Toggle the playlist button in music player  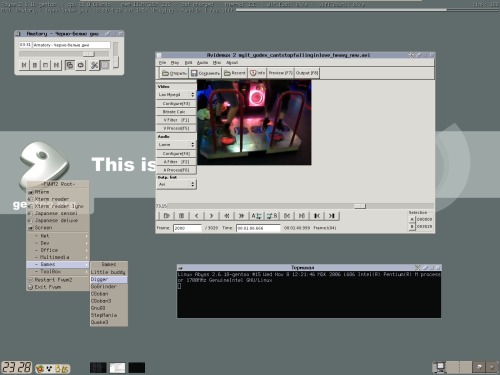pos(105,65)
